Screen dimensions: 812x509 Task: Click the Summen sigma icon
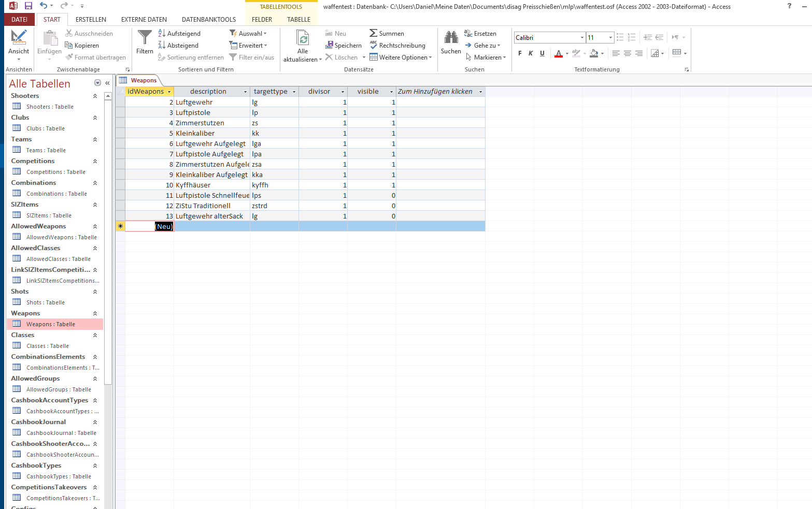click(x=373, y=33)
